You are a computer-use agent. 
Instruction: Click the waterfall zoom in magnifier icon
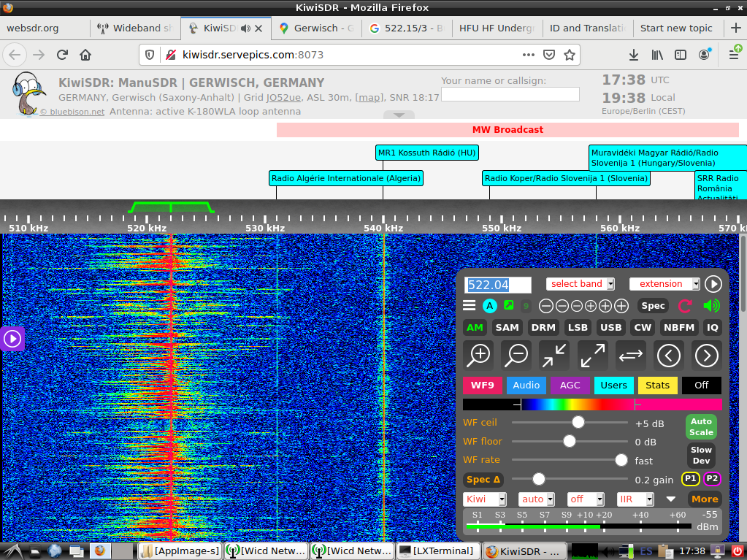pyautogui.click(x=479, y=356)
